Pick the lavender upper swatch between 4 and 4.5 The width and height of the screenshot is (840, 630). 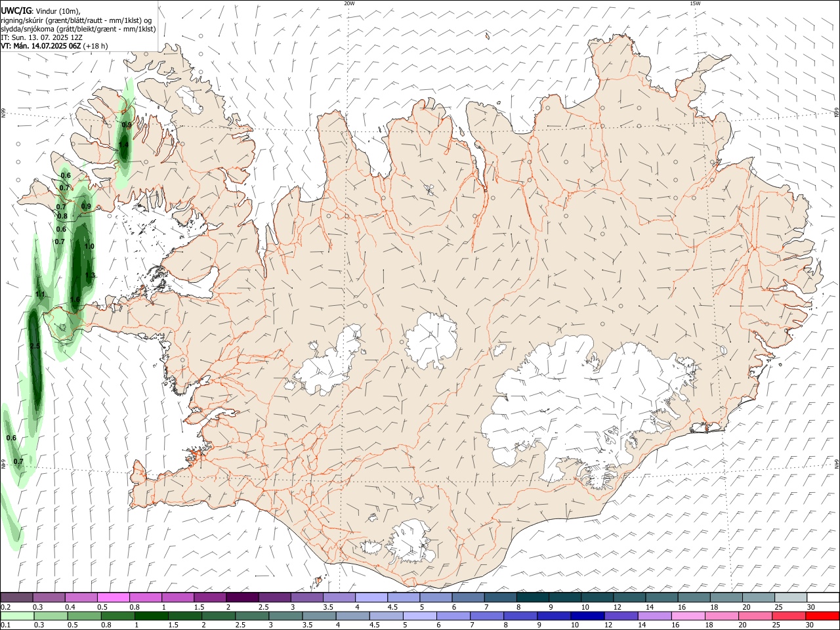coord(371,597)
